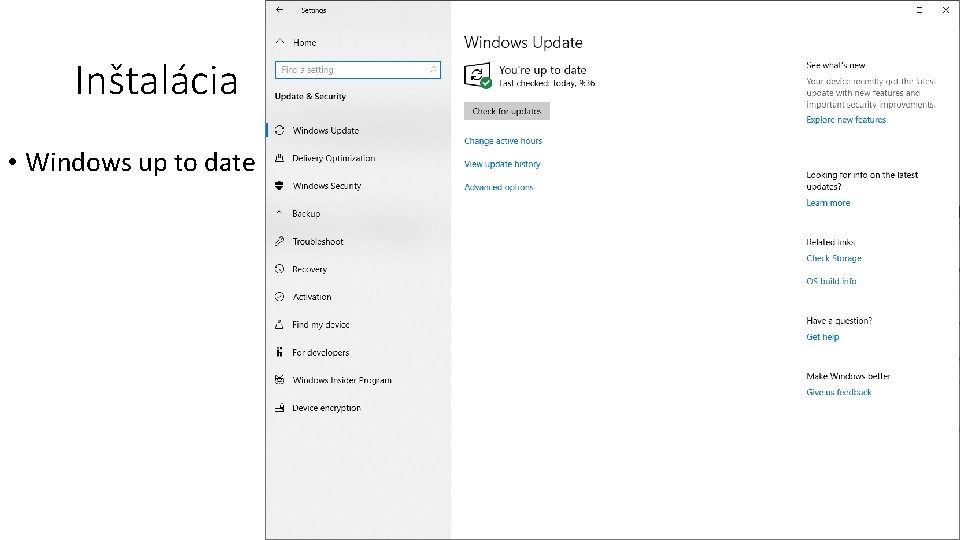960x540 pixels.
Task: Open Change active hours link
Action: 503,141
